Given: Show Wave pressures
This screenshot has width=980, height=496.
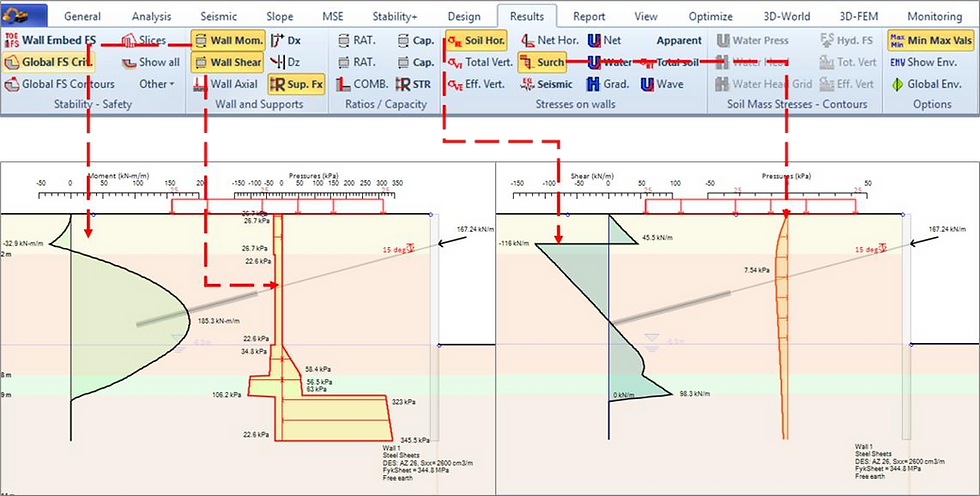Looking at the screenshot, I should (x=662, y=84).
